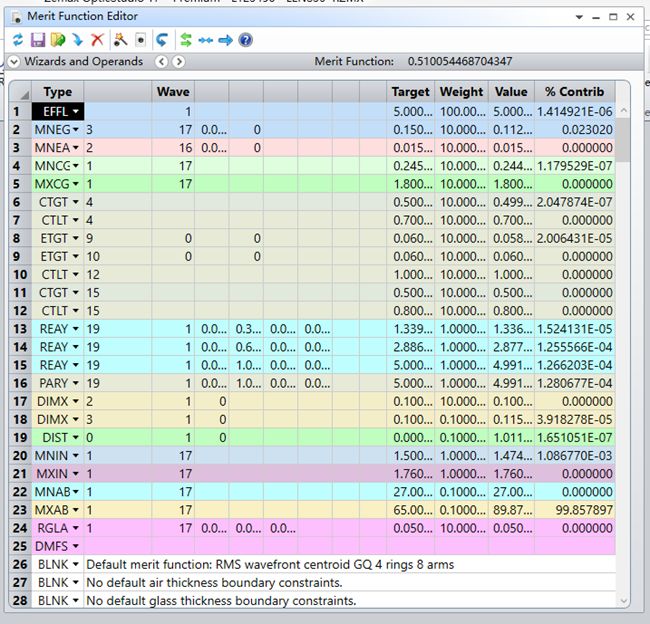Click the blue down arrow insert icon
The image size is (650, 624).
77,40
